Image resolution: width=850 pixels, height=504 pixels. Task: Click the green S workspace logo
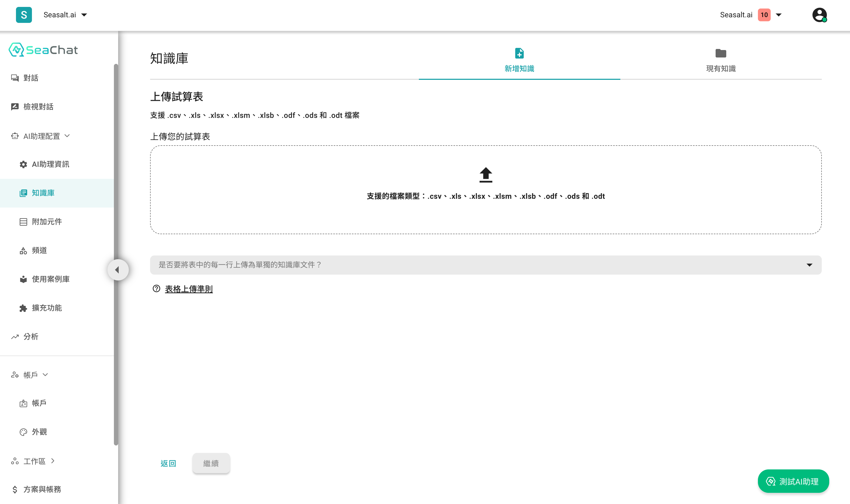[24, 15]
